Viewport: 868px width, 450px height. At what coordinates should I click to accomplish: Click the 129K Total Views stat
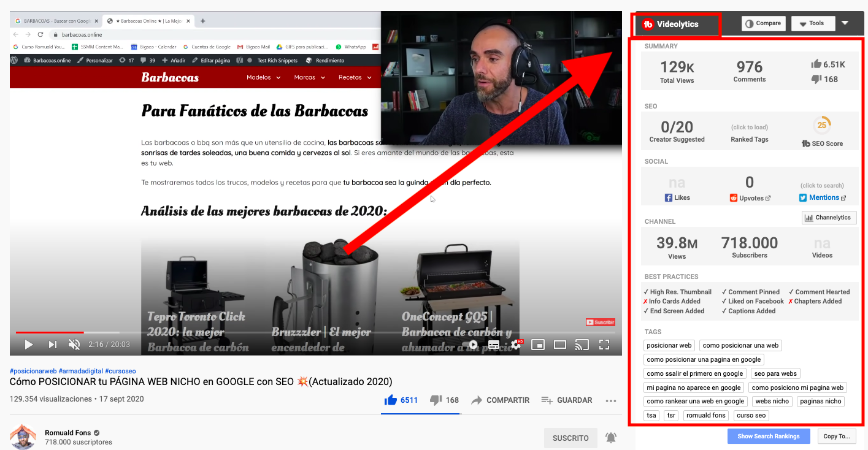pos(677,72)
